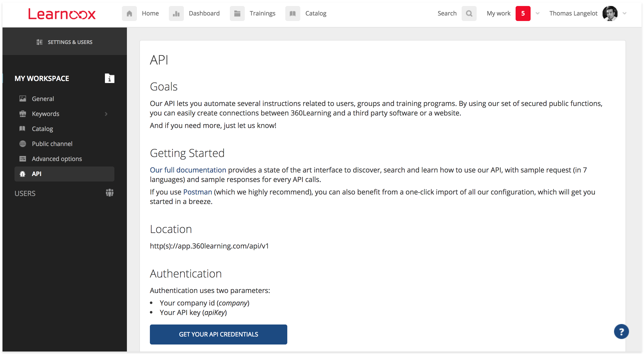Screen dimensions: 644x354
Task: Open the help question mark bubble
Action: [x=621, y=331]
